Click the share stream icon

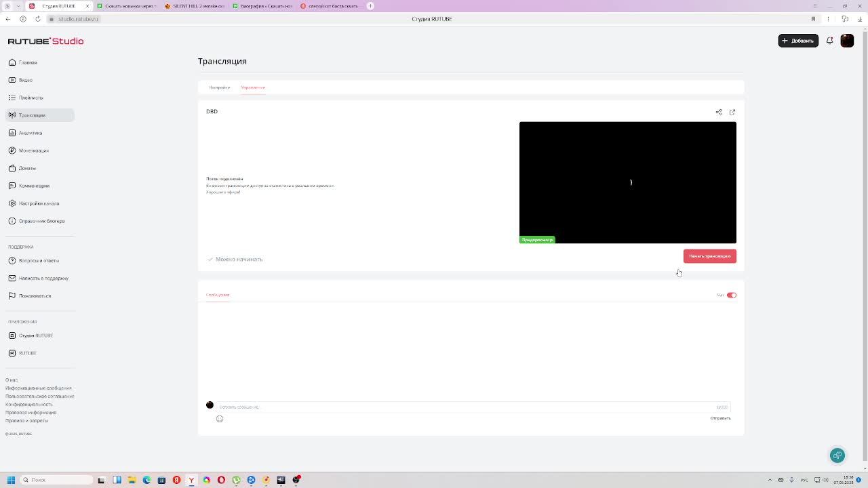point(719,112)
